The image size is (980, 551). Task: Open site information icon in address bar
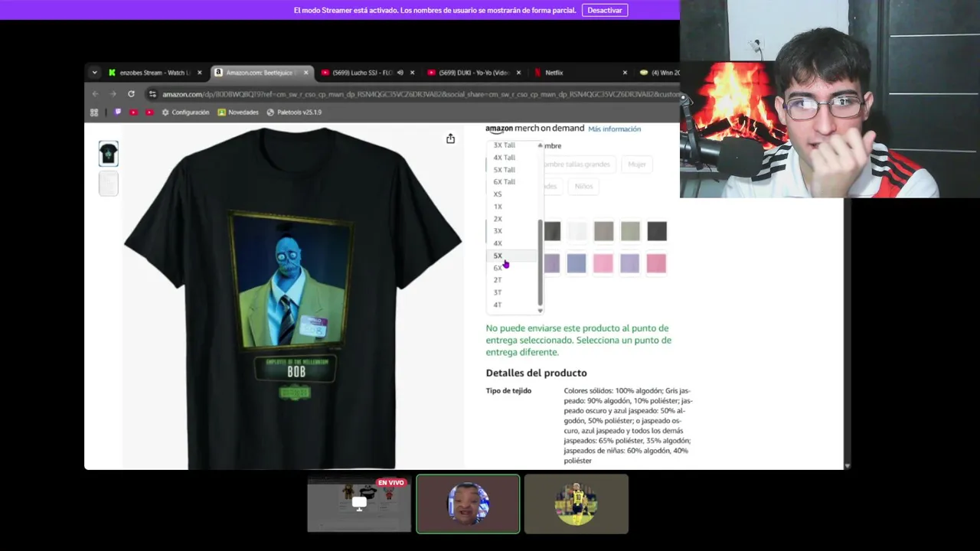click(x=152, y=94)
